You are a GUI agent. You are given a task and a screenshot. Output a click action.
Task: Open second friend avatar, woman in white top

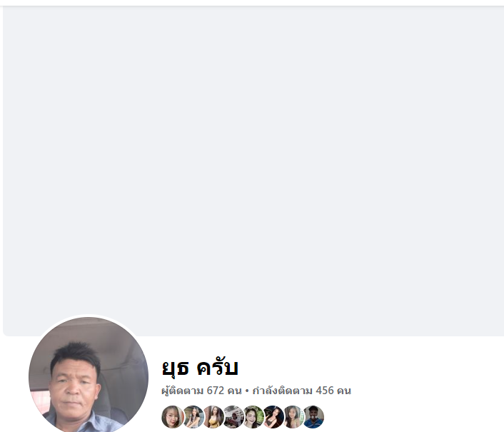tap(193, 417)
